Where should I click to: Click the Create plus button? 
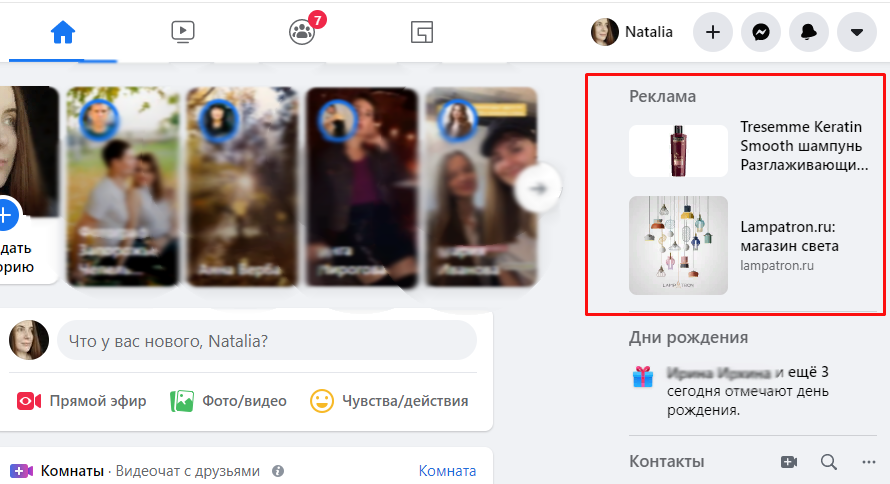pos(712,32)
